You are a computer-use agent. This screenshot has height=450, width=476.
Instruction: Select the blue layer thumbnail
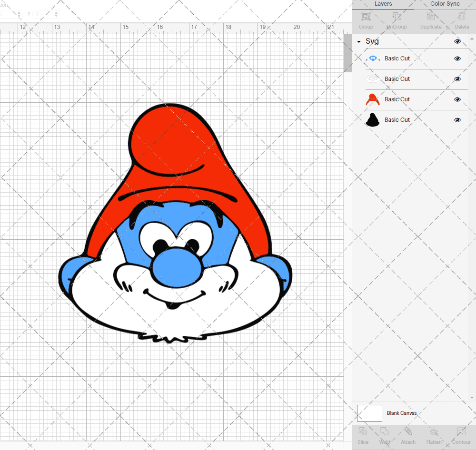[x=373, y=59]
